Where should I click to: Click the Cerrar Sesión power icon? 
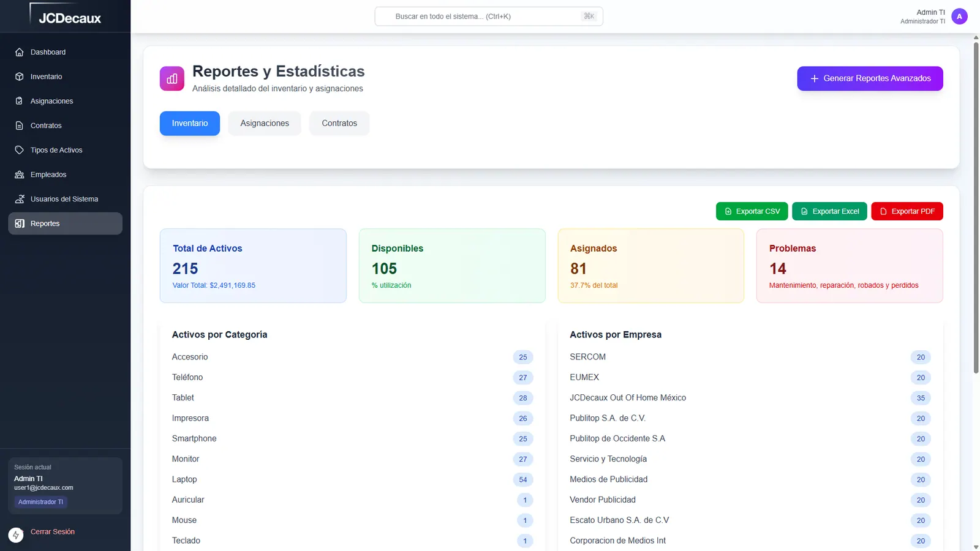[x=16, y=535]
